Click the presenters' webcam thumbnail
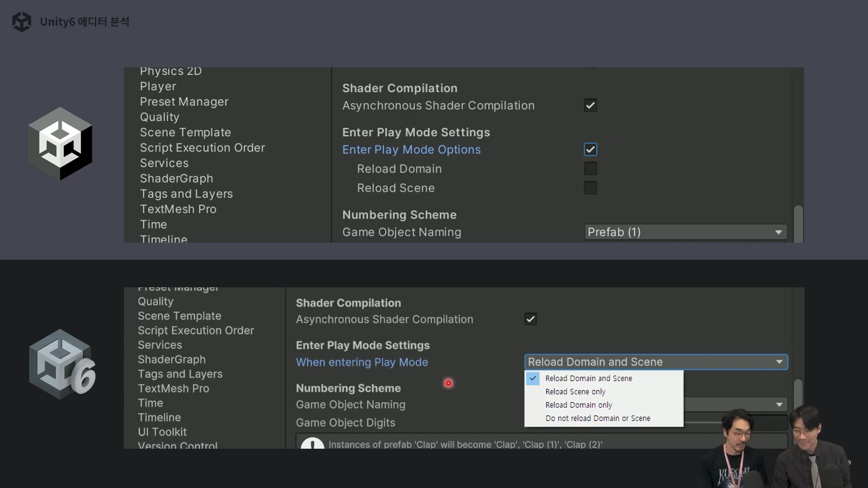Screen dimensions: 868x488 (x=775, y=447)
